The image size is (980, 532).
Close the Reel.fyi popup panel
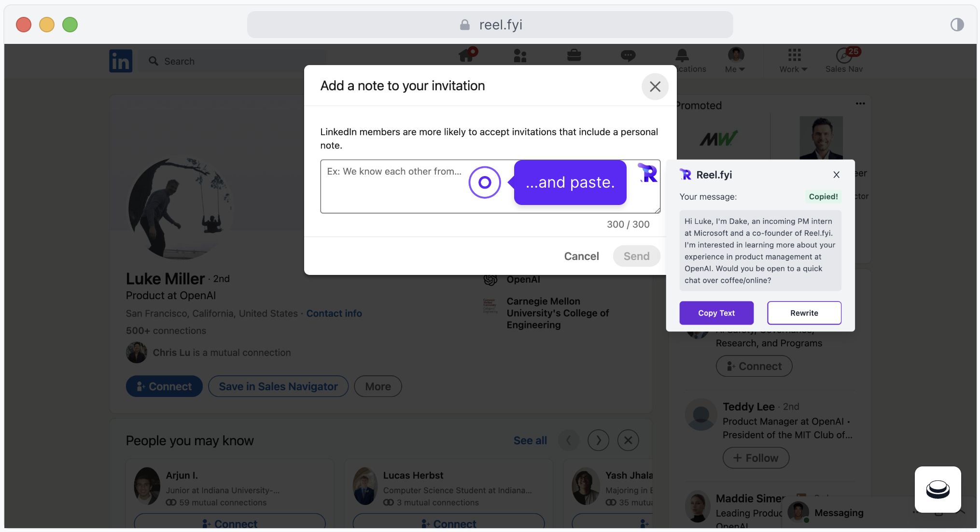(x=837, y=175)
